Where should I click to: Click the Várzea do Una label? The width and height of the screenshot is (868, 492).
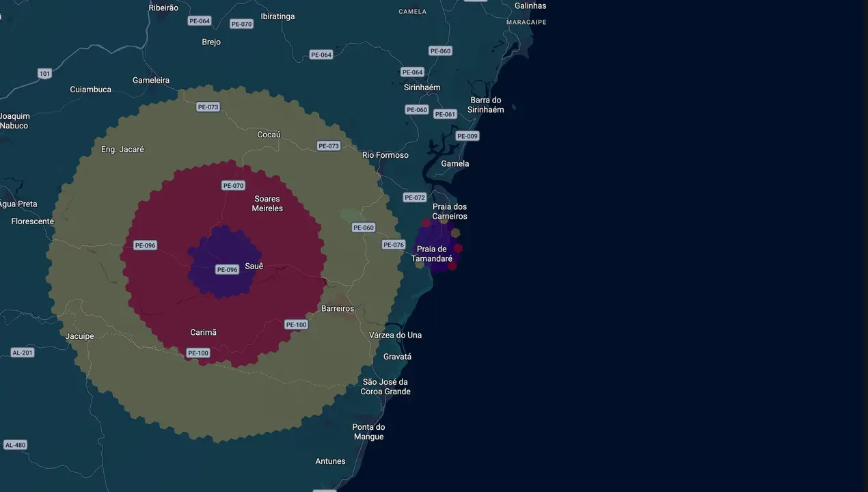[395, 335]
